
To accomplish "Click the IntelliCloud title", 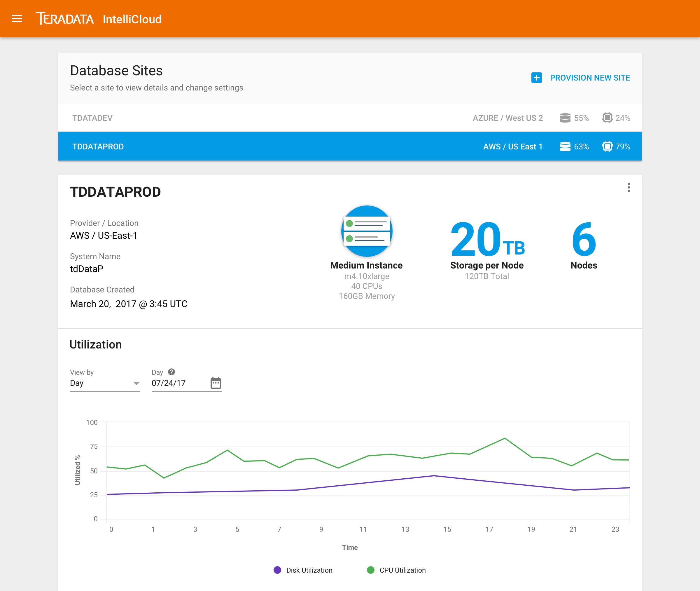I will tap(132, 20).
